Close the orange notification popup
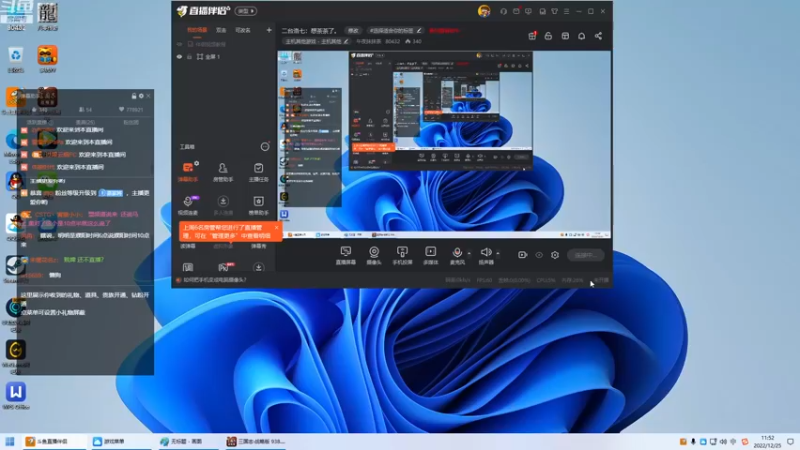800x450 pixels. (277, 228)
